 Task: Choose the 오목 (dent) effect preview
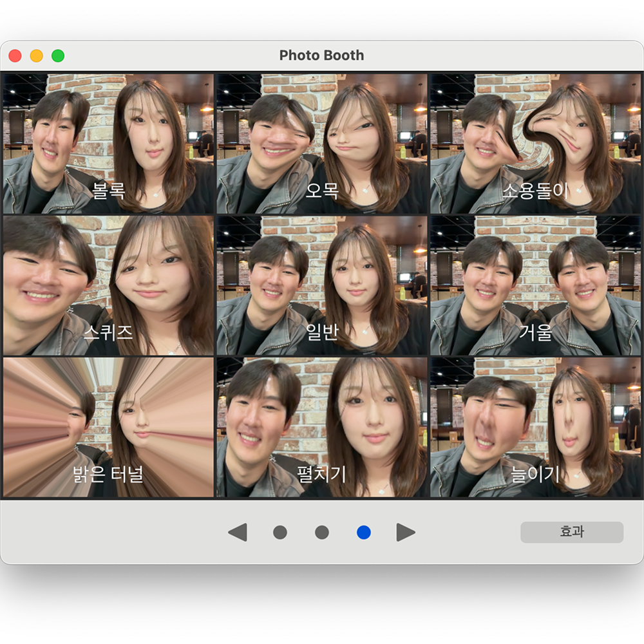322,143
